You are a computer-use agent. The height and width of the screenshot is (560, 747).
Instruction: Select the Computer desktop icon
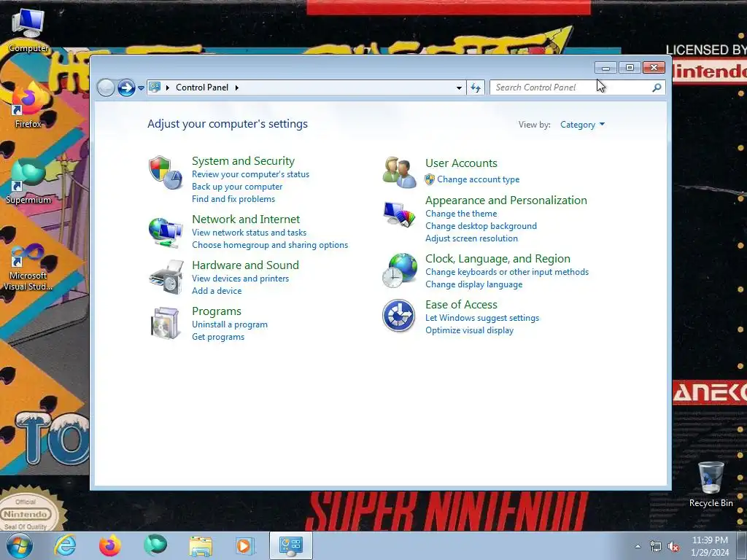[x=28, y=31]
